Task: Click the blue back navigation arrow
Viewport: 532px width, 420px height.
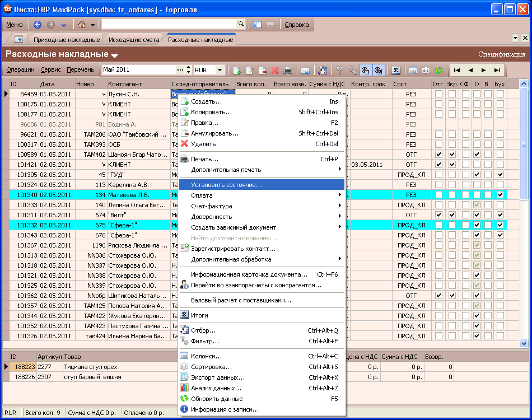Action: (x=38, y=25)
